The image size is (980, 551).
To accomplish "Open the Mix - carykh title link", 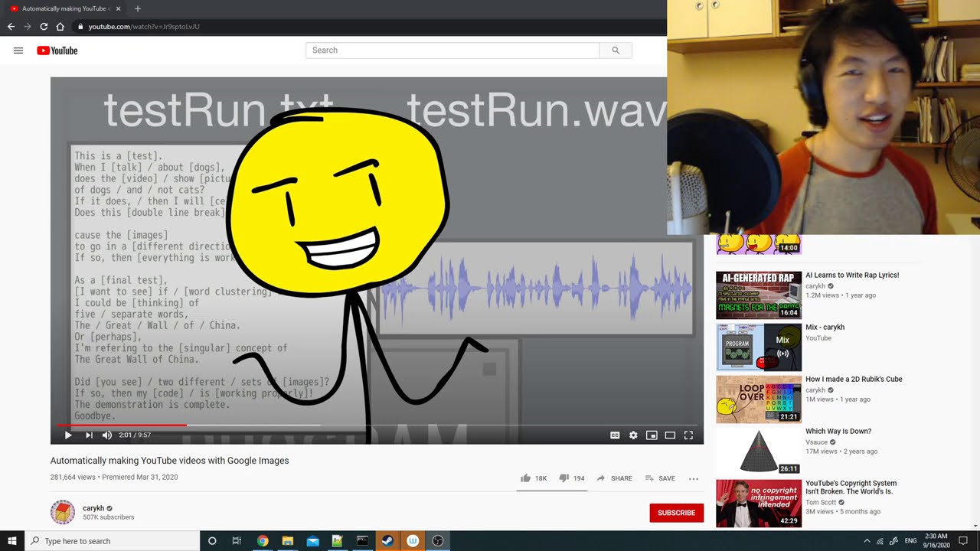I will (825, 328).
